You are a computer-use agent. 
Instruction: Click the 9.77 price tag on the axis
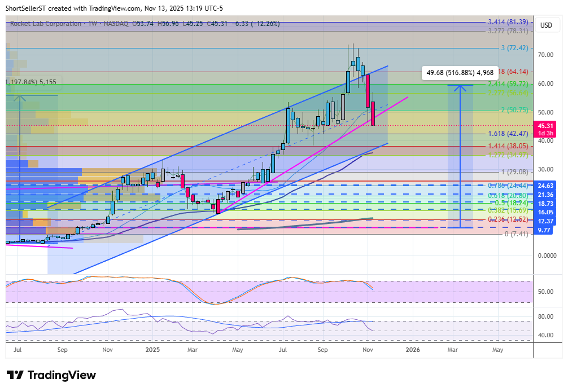tap(544, 231)
